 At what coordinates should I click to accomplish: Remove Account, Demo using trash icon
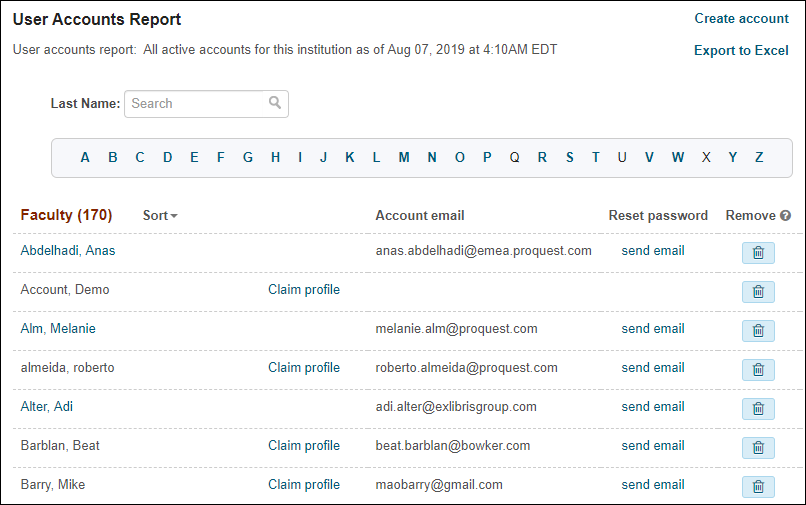click(758, 292)
